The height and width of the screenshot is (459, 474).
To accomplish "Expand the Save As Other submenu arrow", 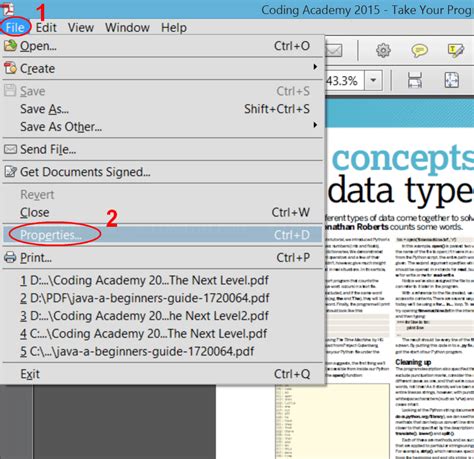I will [315, 125].
